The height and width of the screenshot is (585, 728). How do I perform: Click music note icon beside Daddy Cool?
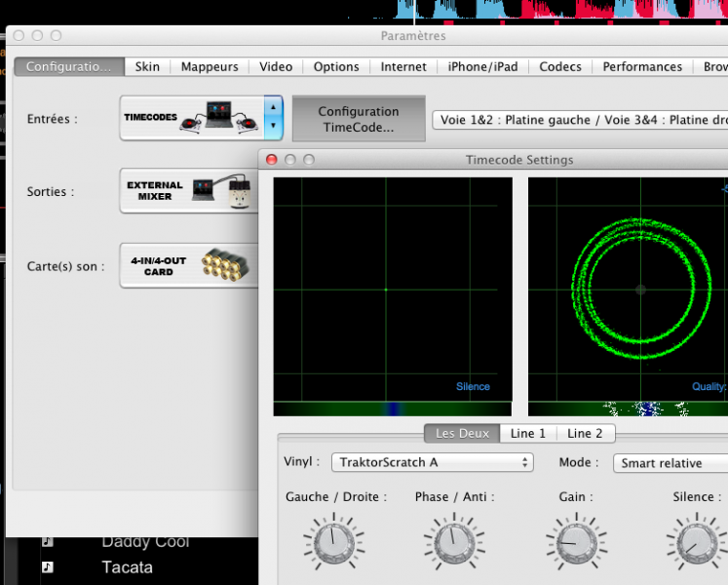48,541
